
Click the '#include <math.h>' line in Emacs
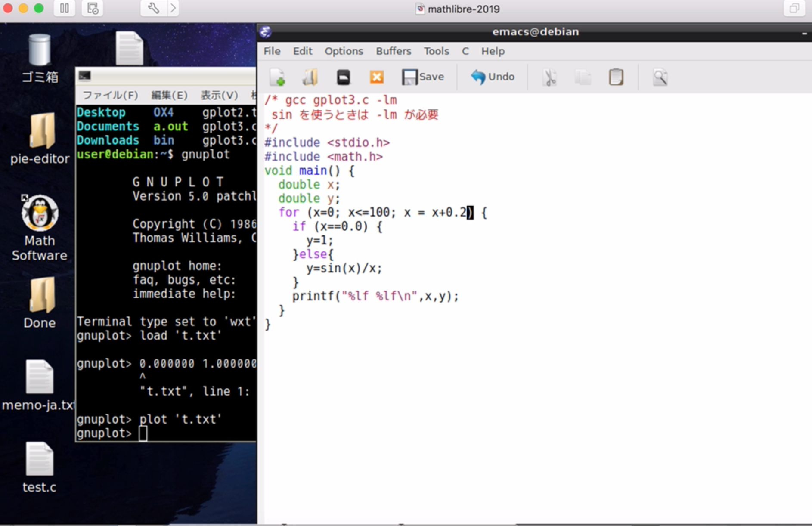click(x=323, y=156)
